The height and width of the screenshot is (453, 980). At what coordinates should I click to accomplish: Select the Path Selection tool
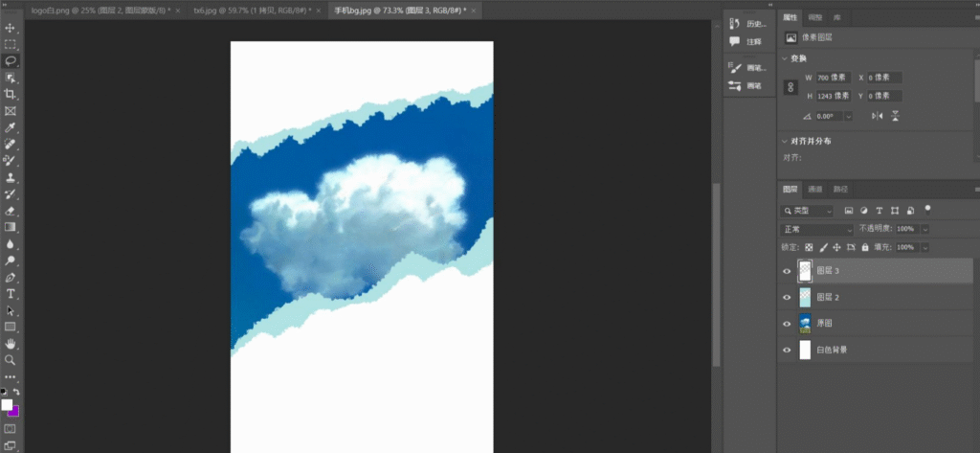point(10,310)
